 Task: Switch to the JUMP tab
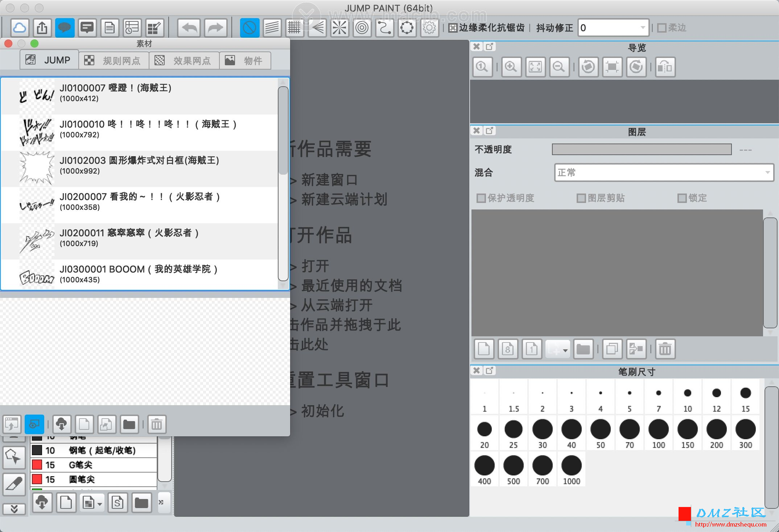49,60
